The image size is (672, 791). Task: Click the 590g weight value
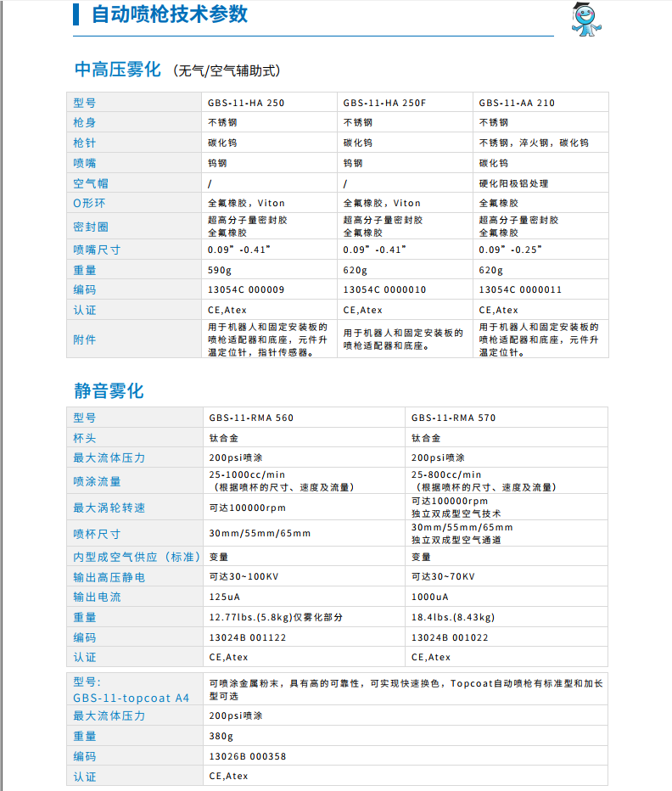(220, 270)
